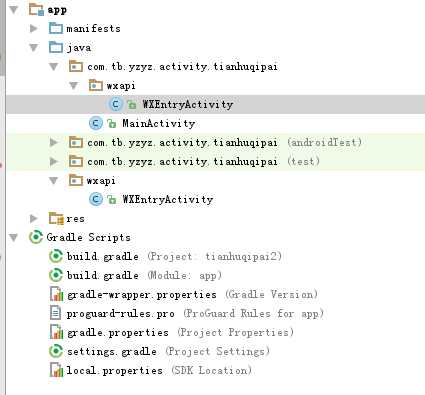
Task: Click the class icon of highlighted WXEntryActivity
Action: 115,104
